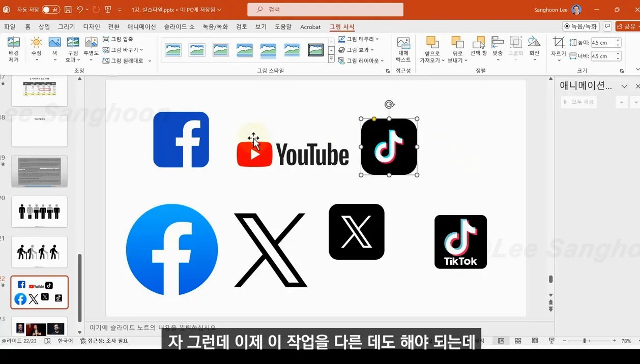The height and width of the screenshot is (364, 640).
Task: Save the presentation with the floppy icon
Action: [x=68, y=10]
